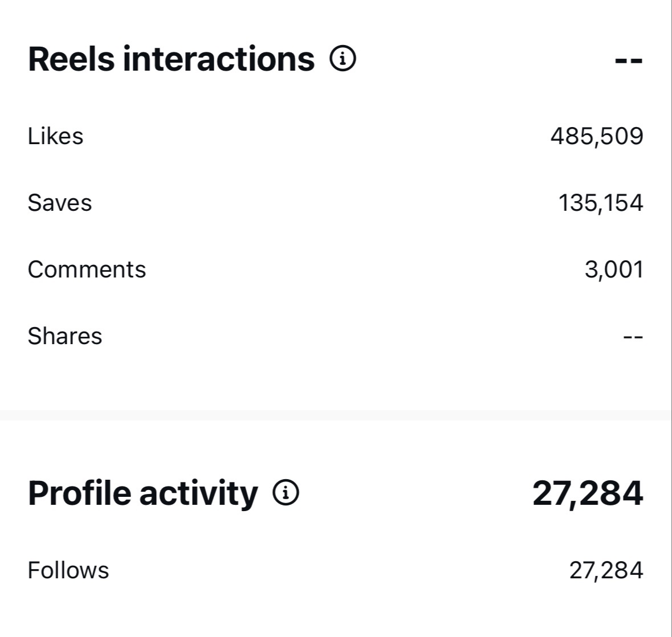This screenshot has width=672, height=637.
Task: Click the Follows row count 27,284
Action: (606, 570)
